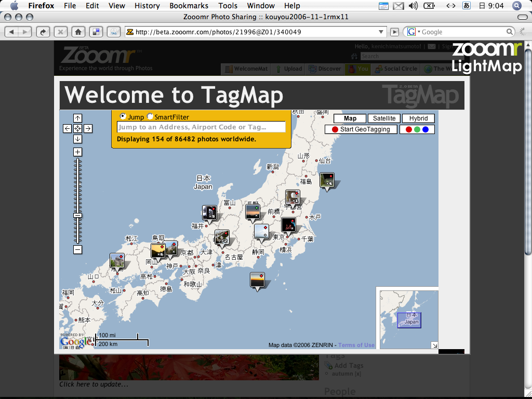Go back using Firefox's Back arrow
The height and width of the screenshot is (399, 532).
click(x=11, y=32)
